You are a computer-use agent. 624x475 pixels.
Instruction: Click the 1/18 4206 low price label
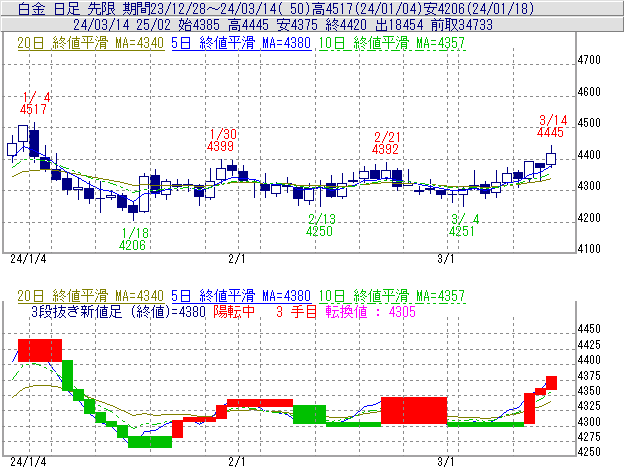pos(133,239)
